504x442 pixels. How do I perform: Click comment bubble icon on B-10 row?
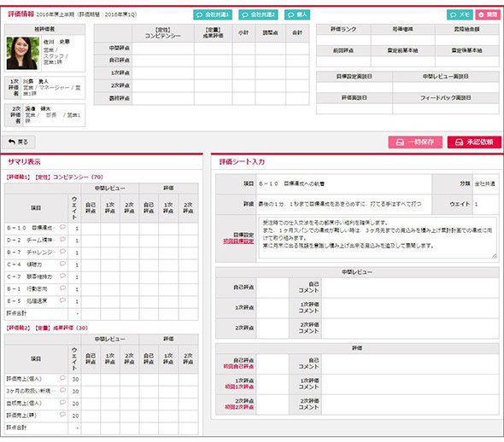(62, 227)
